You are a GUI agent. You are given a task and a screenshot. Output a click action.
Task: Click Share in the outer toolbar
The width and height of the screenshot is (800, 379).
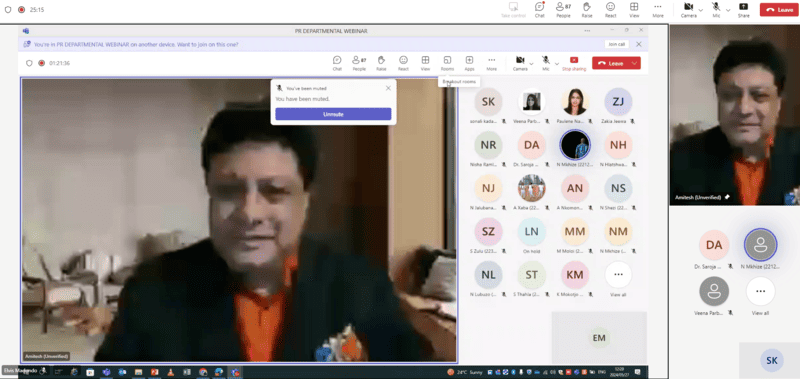click(743, 10)
